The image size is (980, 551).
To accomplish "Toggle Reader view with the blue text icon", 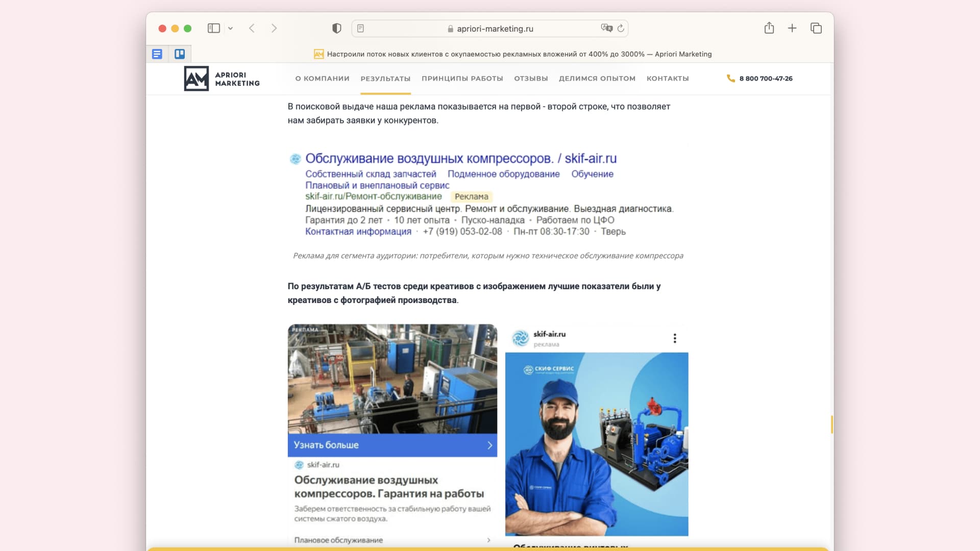I will (157, 54).
